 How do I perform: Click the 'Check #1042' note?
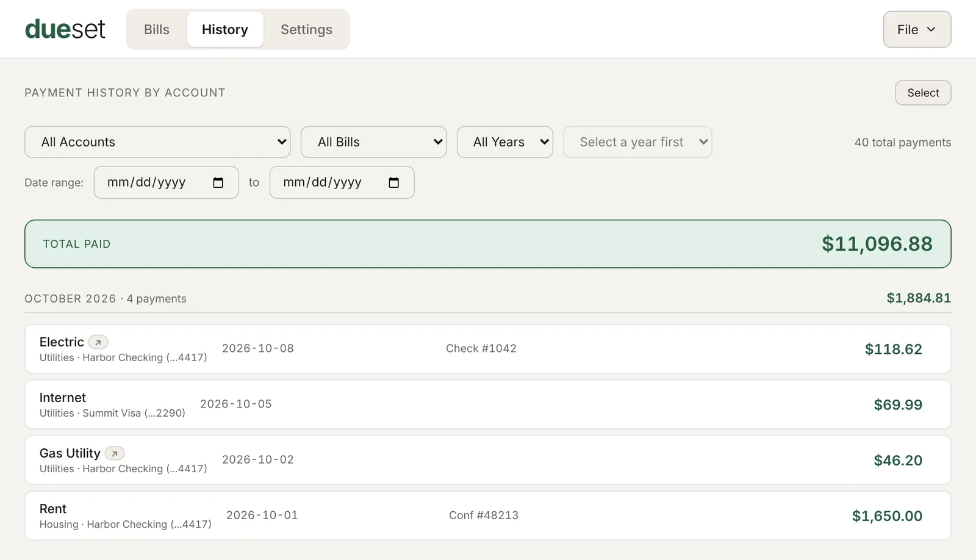pyautogui.click(x=481, y=348)
